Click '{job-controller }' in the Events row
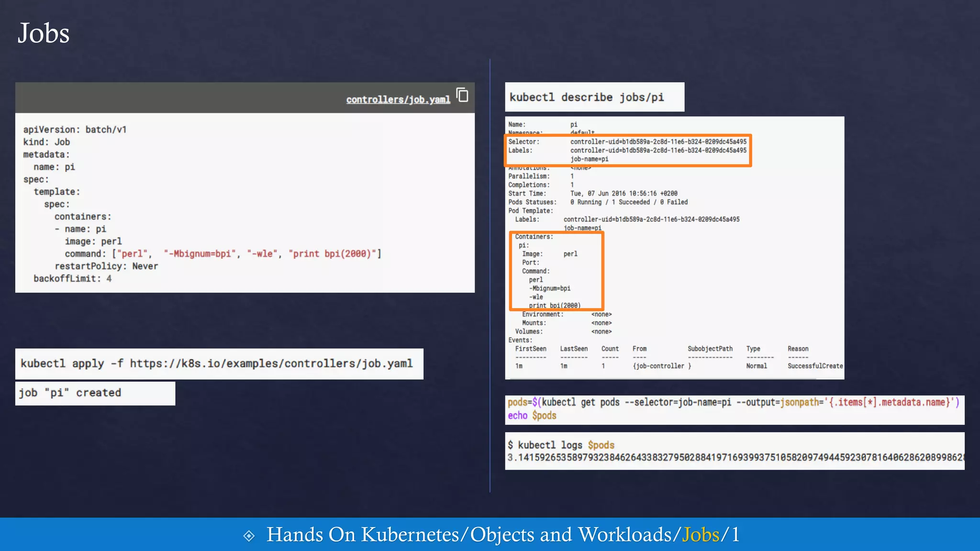 (x=662, y=366)
